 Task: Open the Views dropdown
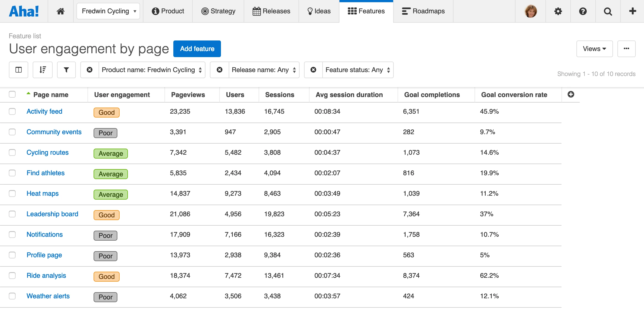point(594,49)
